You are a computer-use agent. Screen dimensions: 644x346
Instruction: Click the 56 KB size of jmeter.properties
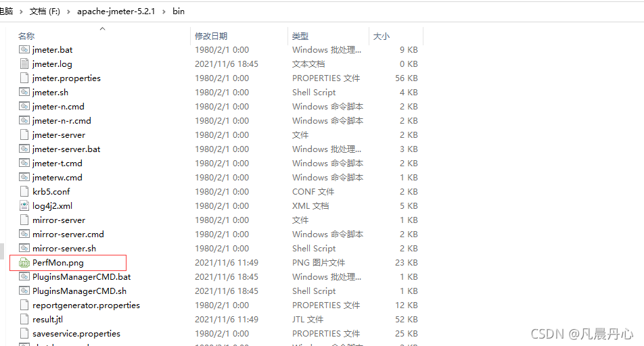click(x=406, y=78)
